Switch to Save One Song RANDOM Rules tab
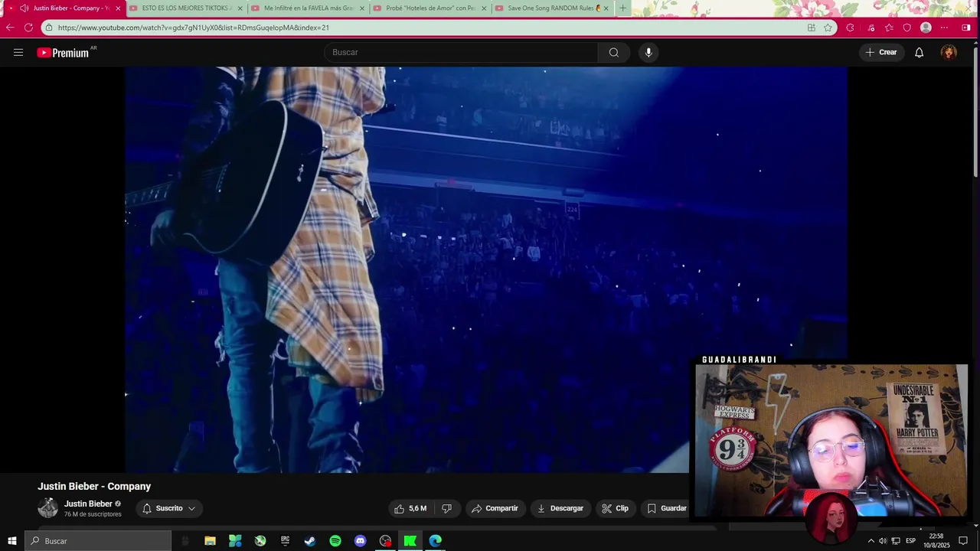 click(551, 8)
